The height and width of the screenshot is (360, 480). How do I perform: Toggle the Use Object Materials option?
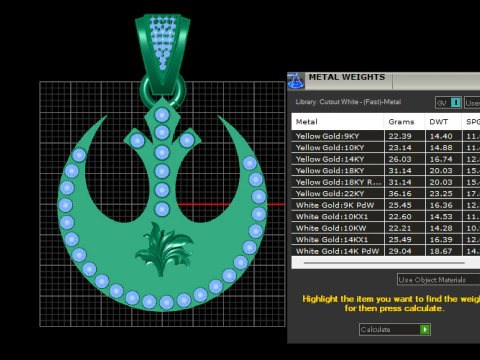(439, 280)
